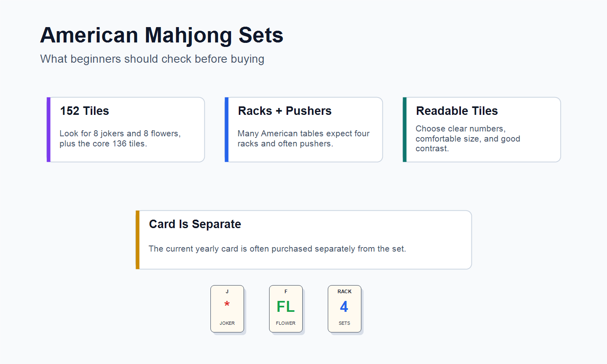The height and width of the screenshot is (364, 607).
Task: Click the blue number 4 on Rack tile
Action: tap(344, 307)
